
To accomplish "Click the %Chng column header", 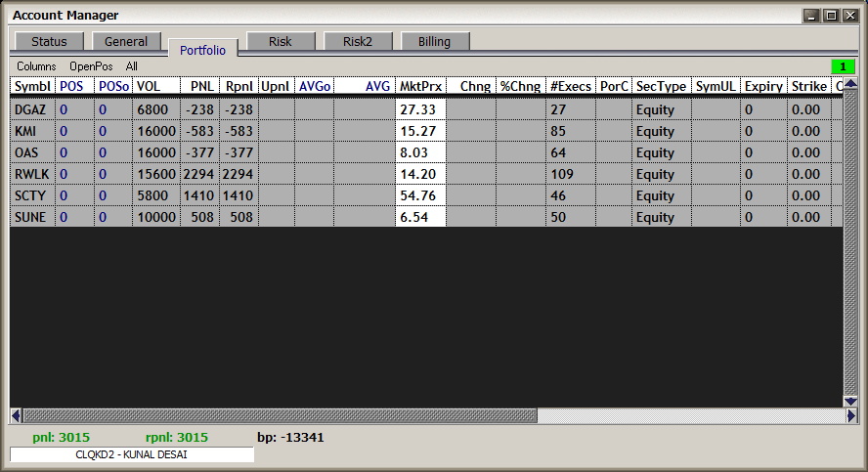I will (x=521, y=86).
